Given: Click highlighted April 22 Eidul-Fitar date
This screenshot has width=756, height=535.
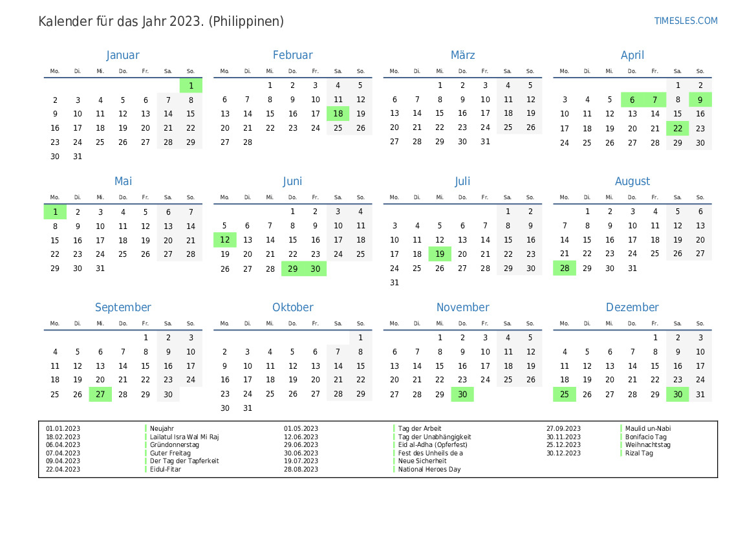Looking at the screenshot, I should pos(677,128).
